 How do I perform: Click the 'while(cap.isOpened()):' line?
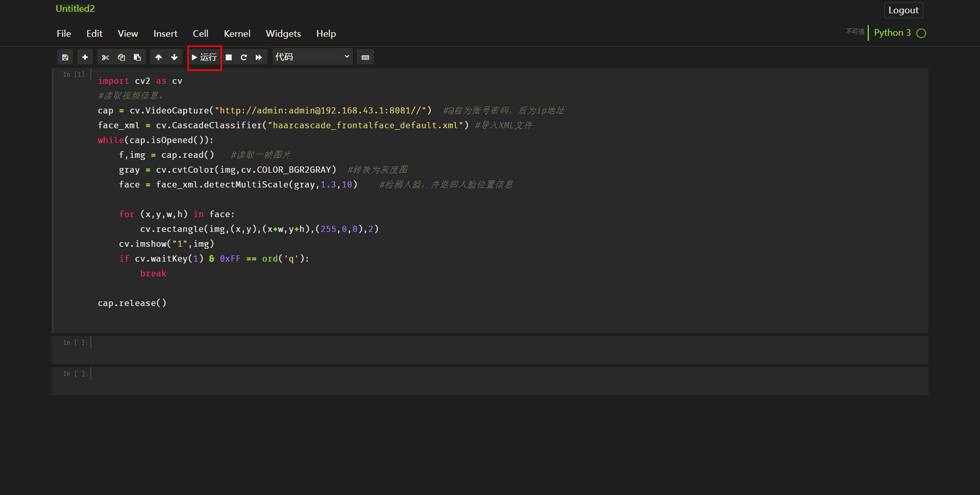point(156,140)
